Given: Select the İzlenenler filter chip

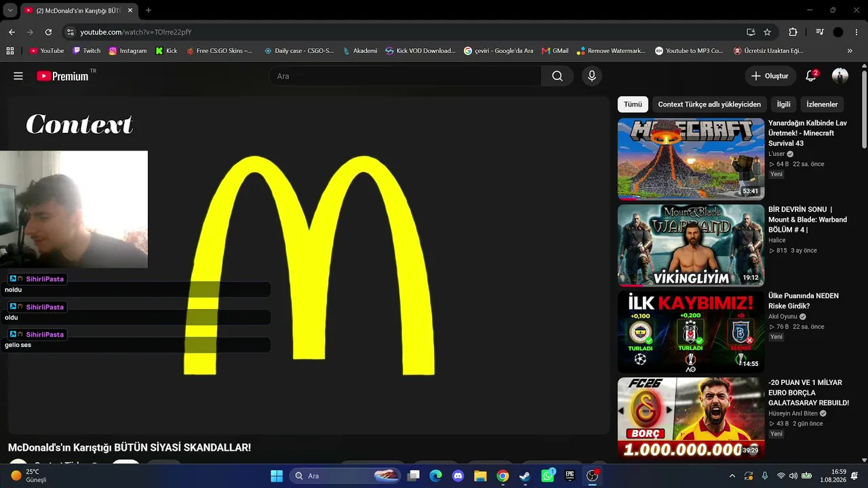Looking at the screenshot, I should tap(822, 104).
